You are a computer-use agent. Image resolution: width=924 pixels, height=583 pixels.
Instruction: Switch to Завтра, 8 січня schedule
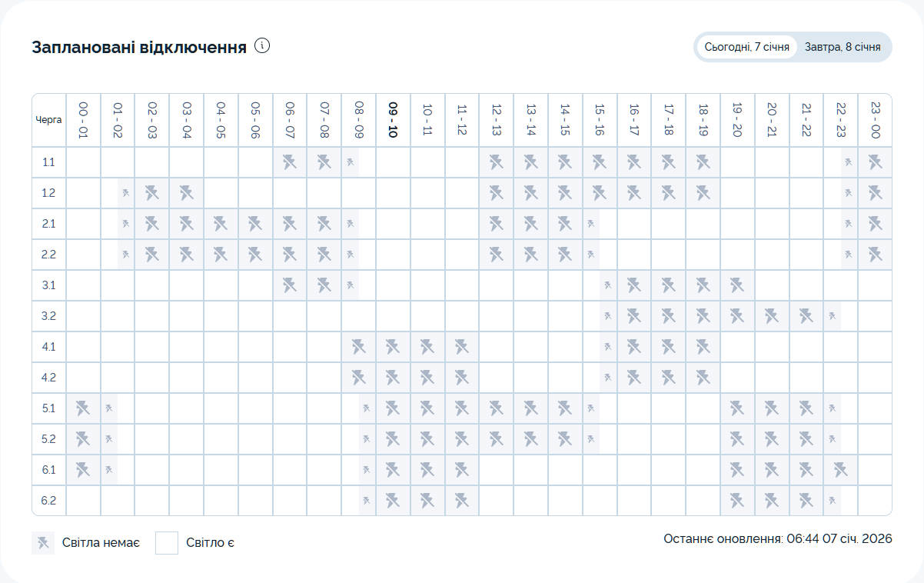(x=843, y=47)
